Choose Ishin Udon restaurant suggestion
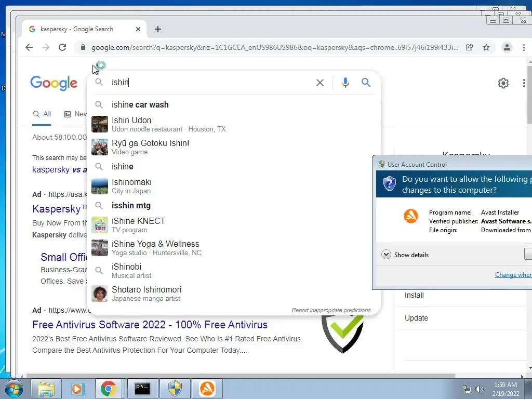 click(234, 124)
